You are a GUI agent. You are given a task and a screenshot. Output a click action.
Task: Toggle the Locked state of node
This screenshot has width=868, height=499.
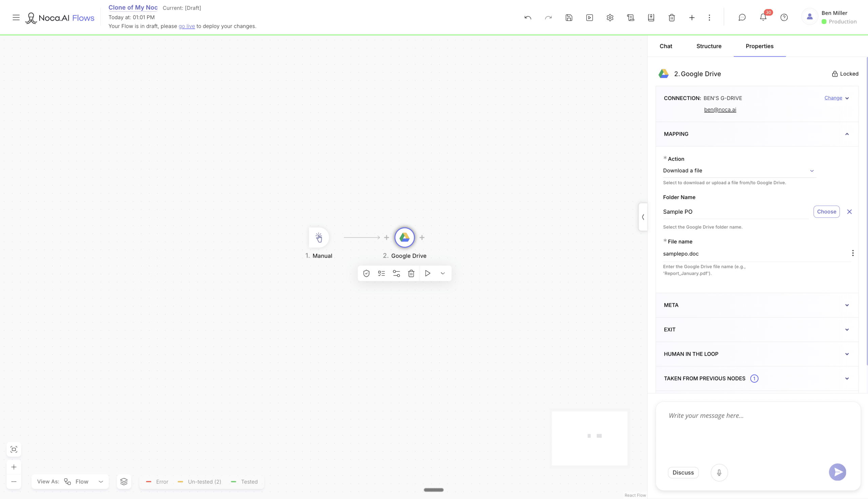[845, 74]
